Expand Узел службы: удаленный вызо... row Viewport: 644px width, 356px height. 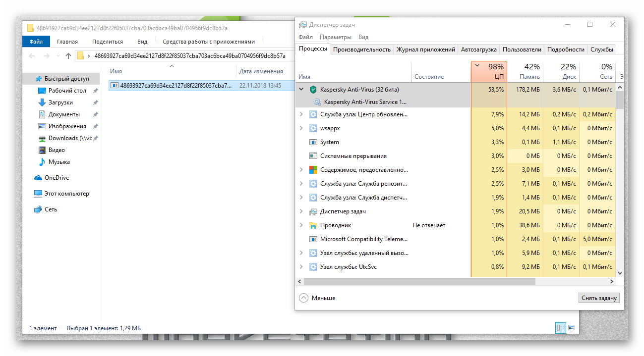click(x=301, y=253)
